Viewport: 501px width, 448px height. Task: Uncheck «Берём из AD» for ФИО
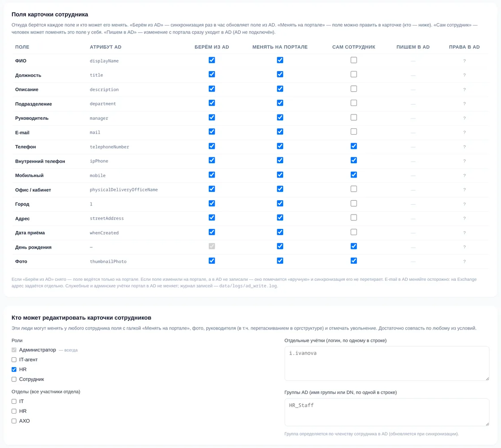(x=212, y=60)
